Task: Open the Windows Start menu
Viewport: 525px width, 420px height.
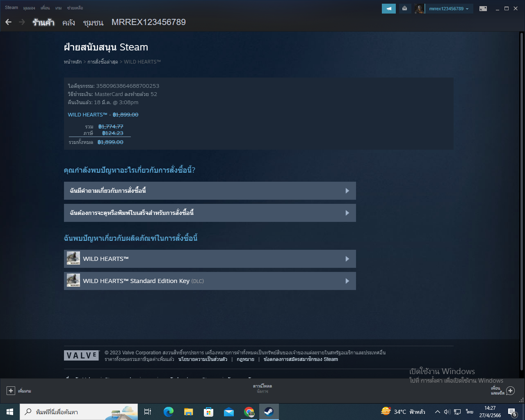Action: [x=10, y=412]
